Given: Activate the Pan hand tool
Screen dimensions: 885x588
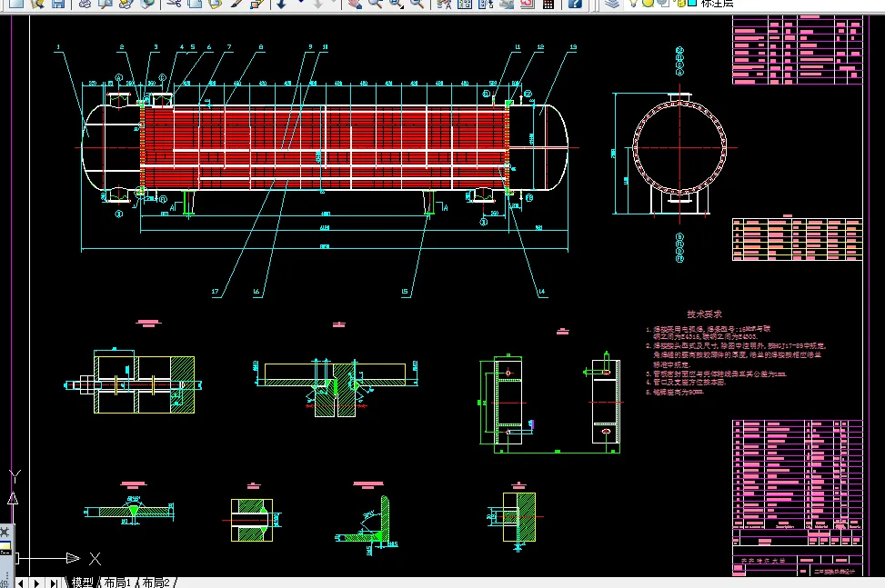Looking at the screenshot, I should point(355,4).
